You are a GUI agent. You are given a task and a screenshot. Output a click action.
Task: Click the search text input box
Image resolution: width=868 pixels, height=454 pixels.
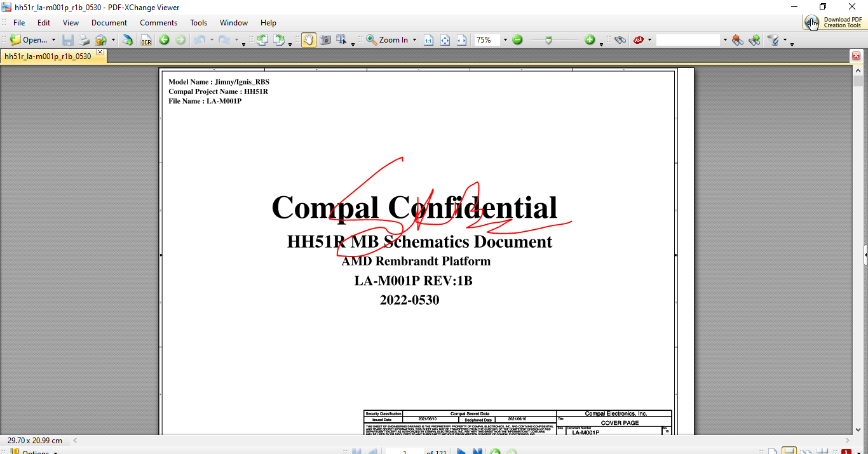pyautogui.click(x=688, y=40)
